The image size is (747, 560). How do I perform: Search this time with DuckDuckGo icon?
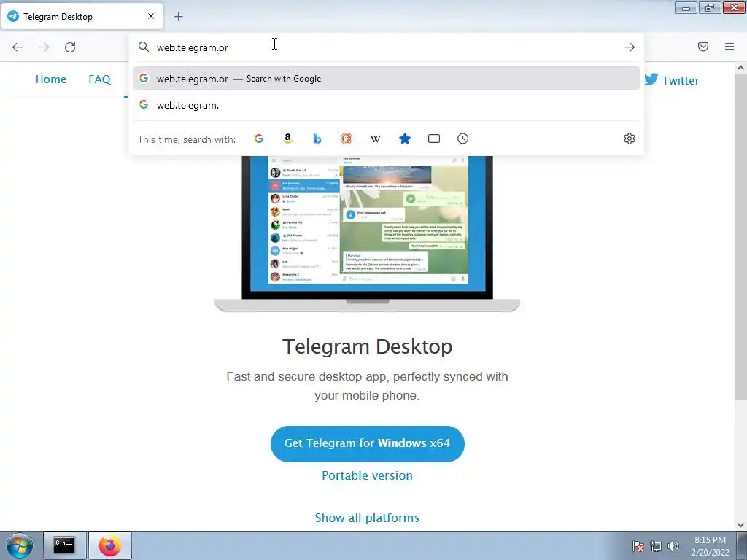tap(347, 139)
